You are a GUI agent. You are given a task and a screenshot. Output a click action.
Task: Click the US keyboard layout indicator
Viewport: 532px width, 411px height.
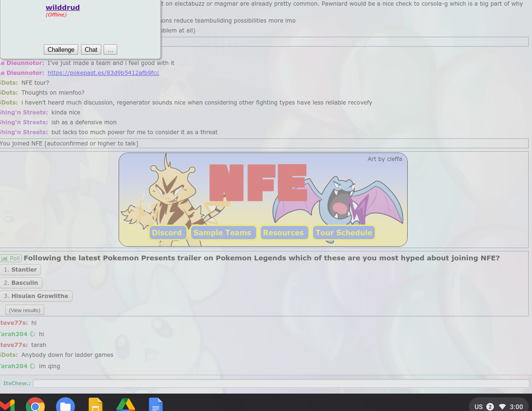point(478,407)
